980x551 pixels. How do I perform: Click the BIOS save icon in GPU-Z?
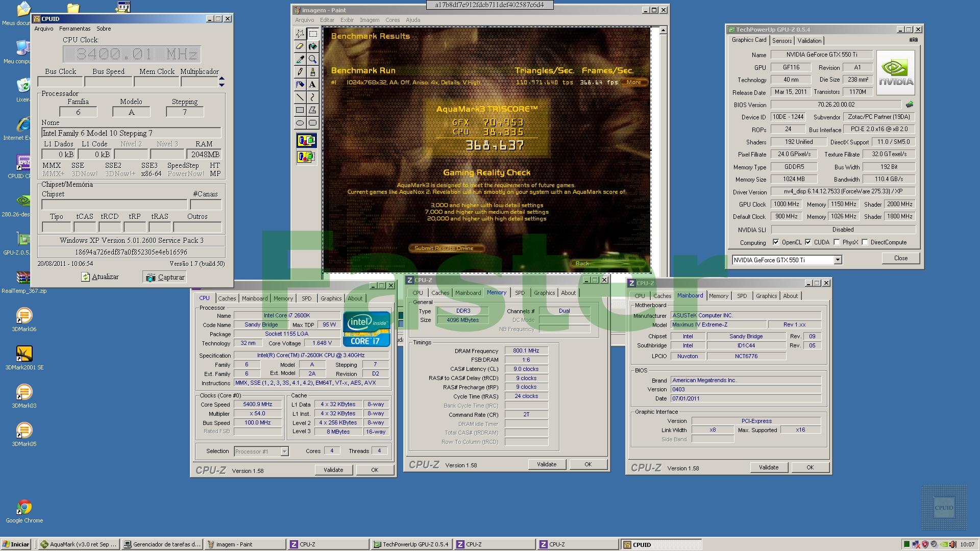(910, 105)
